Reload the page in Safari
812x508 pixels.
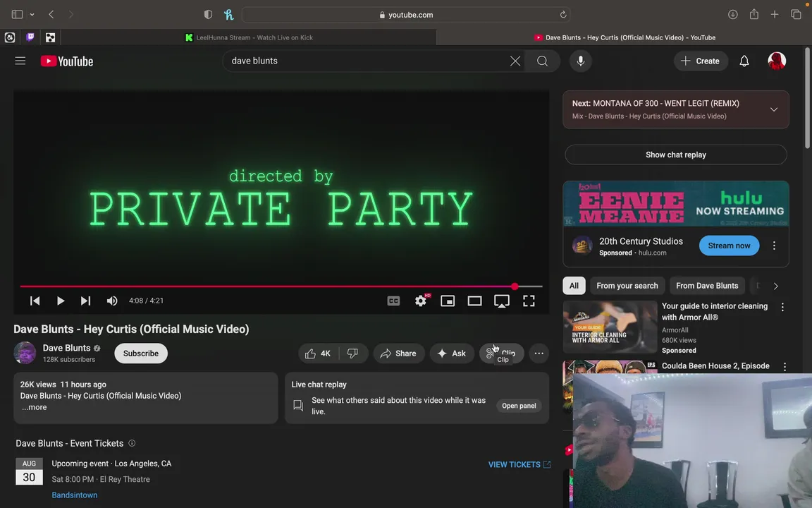click(563, 15)
